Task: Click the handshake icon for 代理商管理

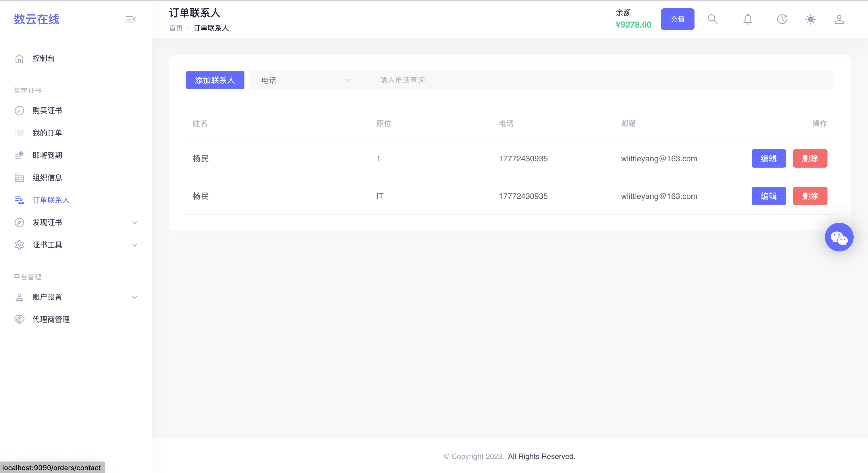Action: [19, 319]
